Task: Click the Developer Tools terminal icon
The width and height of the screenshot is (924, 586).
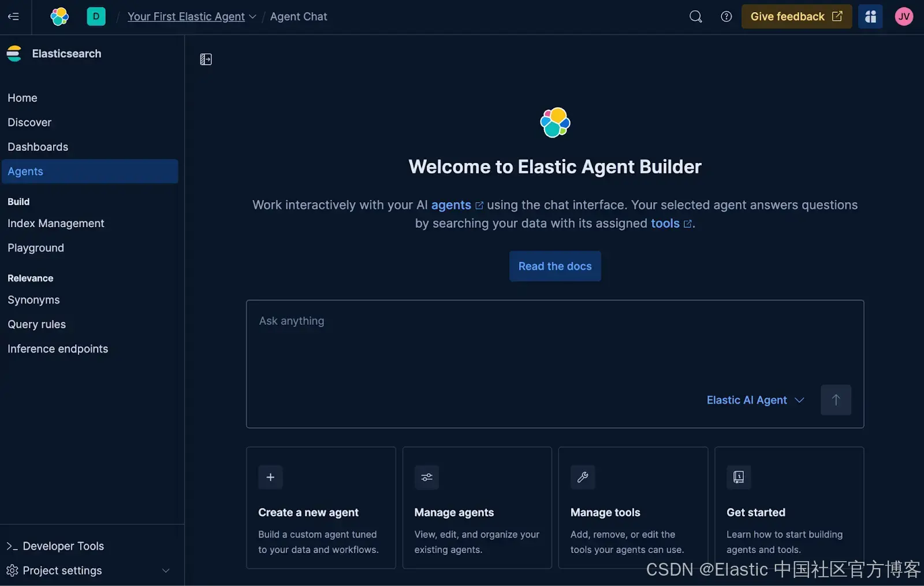Action: 12,546
